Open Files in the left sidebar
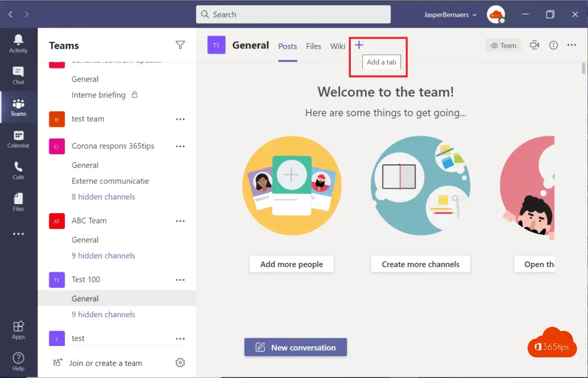The image size is (588, 378). [x=18, y=202]
